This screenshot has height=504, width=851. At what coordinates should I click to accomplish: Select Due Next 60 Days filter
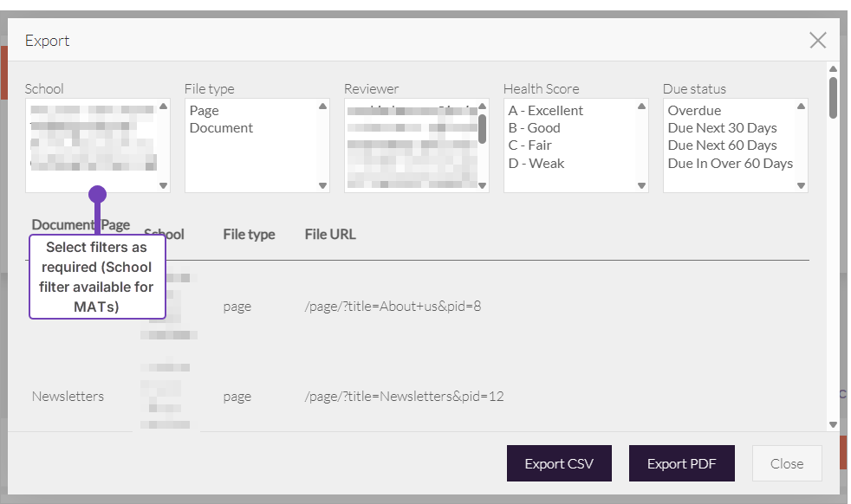[722, 145]
